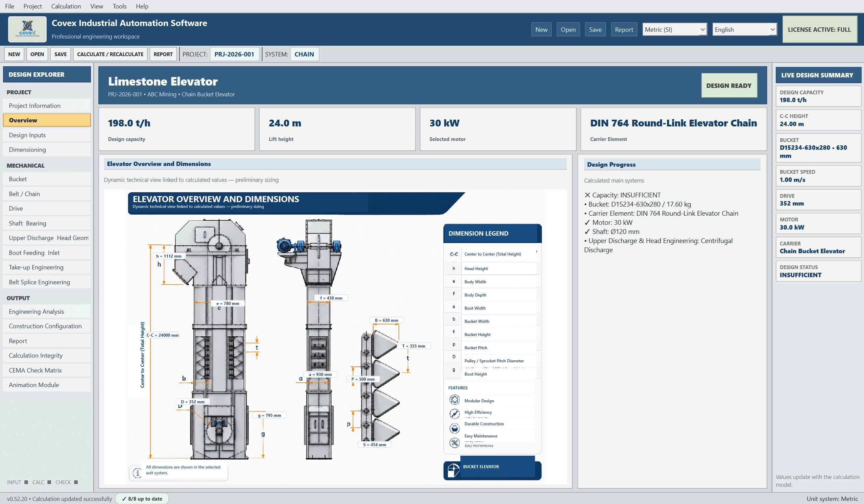Click the '8/8 up to date' status pill
The height and width of the screenshot is (504, 864).
[x=142, y=499]
